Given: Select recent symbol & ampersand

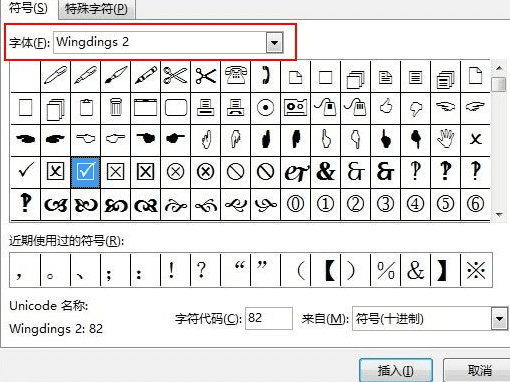Looking at the screenshot, I should 416,270.
